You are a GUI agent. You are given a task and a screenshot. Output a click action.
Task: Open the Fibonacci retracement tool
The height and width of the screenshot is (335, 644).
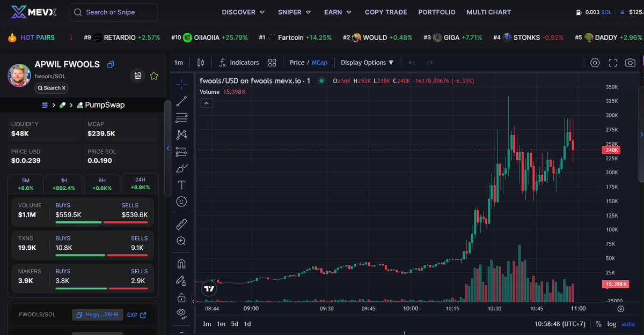[181, 117]
